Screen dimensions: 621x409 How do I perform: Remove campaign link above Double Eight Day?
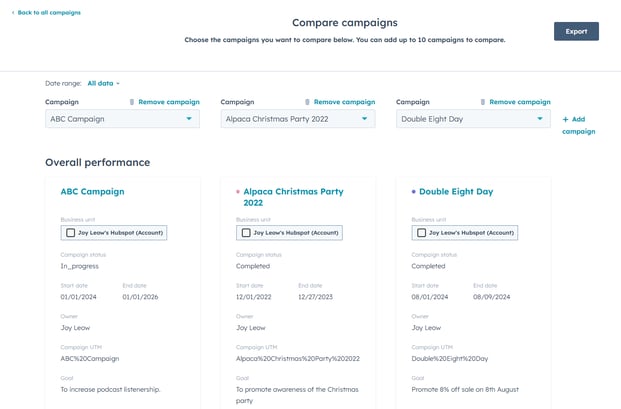coord(520,102)
